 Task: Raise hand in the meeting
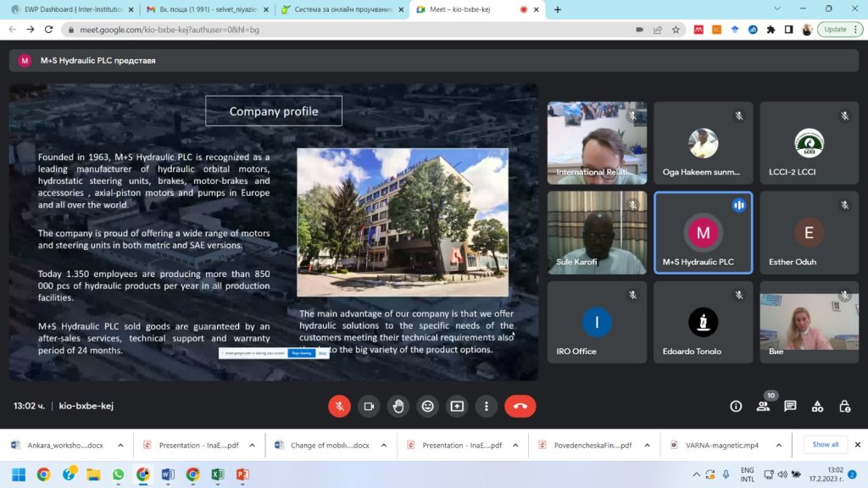point(398,406)
